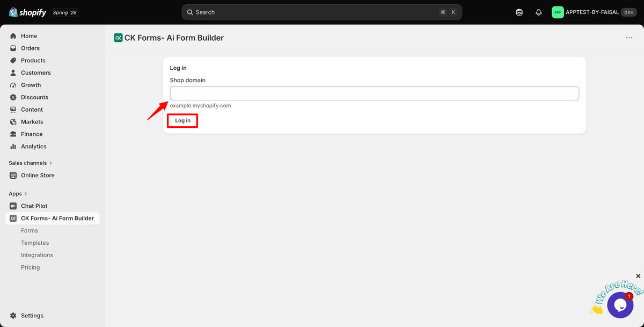The height and width of the screenshot is (327, 644).
Task: Click the Settings gear icon
Action: pyautogui.click(x=13, y=316)
